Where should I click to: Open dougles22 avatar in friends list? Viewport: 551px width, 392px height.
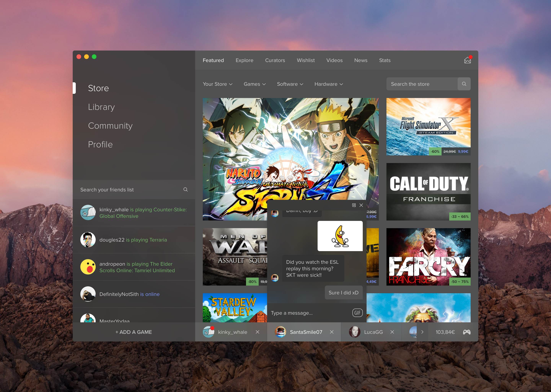tap(88, 240)
